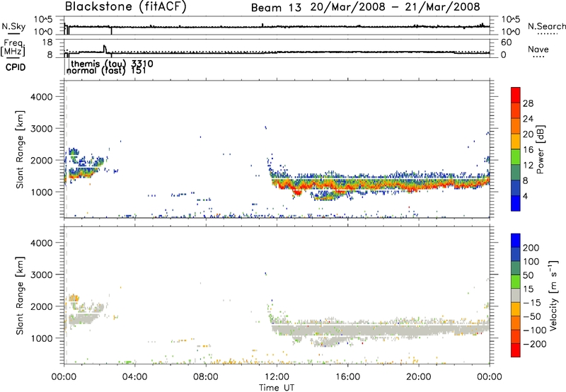Click the 'Nave' legend label
Screen dimensions: 566x392
(x=538, y=50)
